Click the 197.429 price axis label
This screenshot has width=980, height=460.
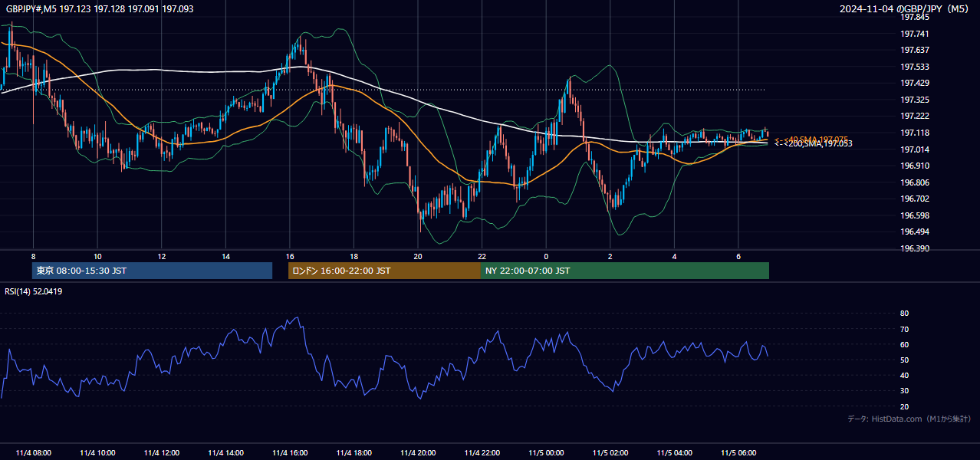pos(913,83)
